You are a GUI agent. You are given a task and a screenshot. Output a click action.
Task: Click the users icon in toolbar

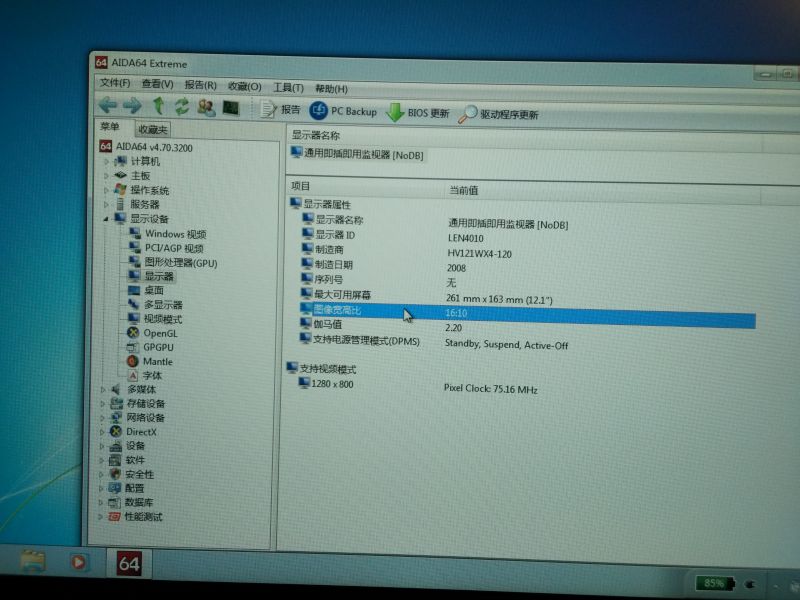[x=206, y=108]
